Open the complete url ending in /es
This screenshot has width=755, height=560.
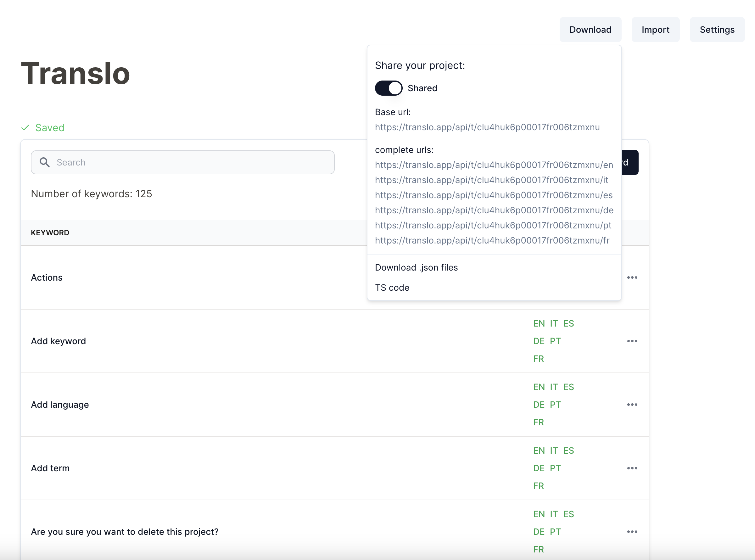coord(494,195)
